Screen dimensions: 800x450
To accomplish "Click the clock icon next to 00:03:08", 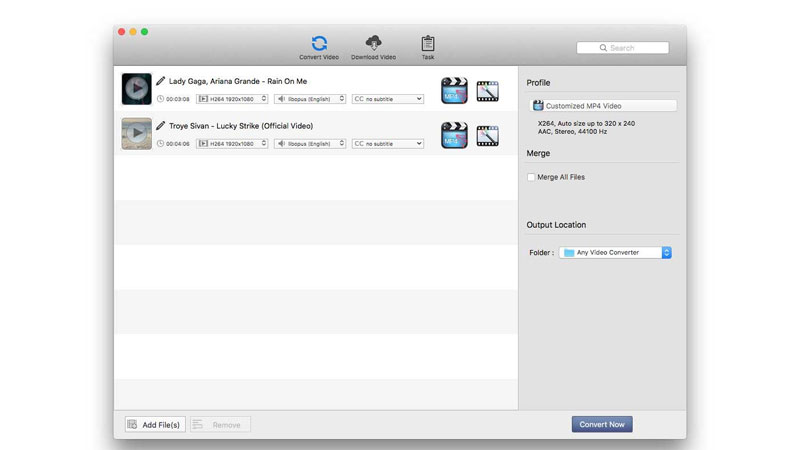I will (160, 99).
